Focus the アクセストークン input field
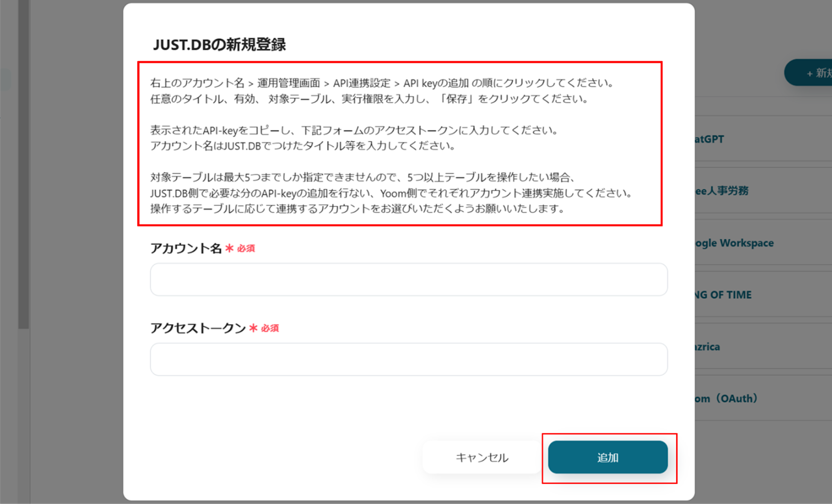Viewport: 832px width, 504px height. (409, 359)
